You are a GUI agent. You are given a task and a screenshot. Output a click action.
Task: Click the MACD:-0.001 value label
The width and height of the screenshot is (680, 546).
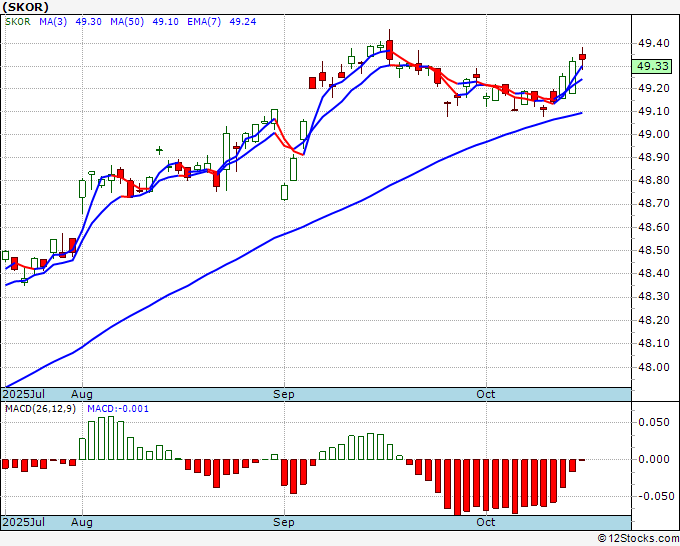(x=118, y=409)
